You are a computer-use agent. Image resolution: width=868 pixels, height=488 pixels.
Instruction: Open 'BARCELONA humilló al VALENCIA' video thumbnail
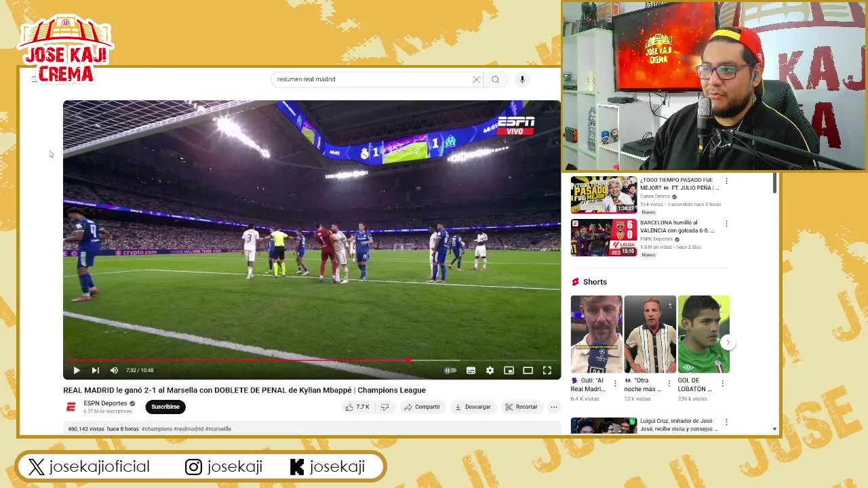tap(604, 237)
